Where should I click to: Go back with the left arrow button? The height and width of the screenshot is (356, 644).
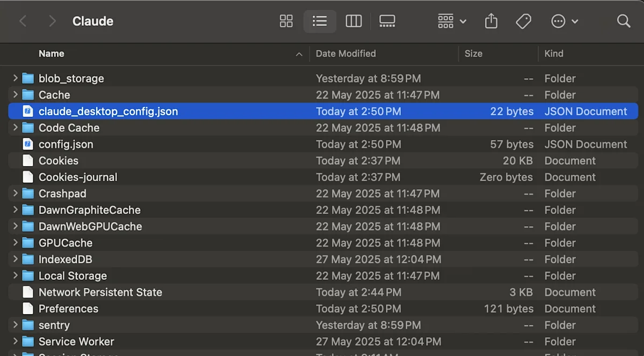[x=23, y=21]
